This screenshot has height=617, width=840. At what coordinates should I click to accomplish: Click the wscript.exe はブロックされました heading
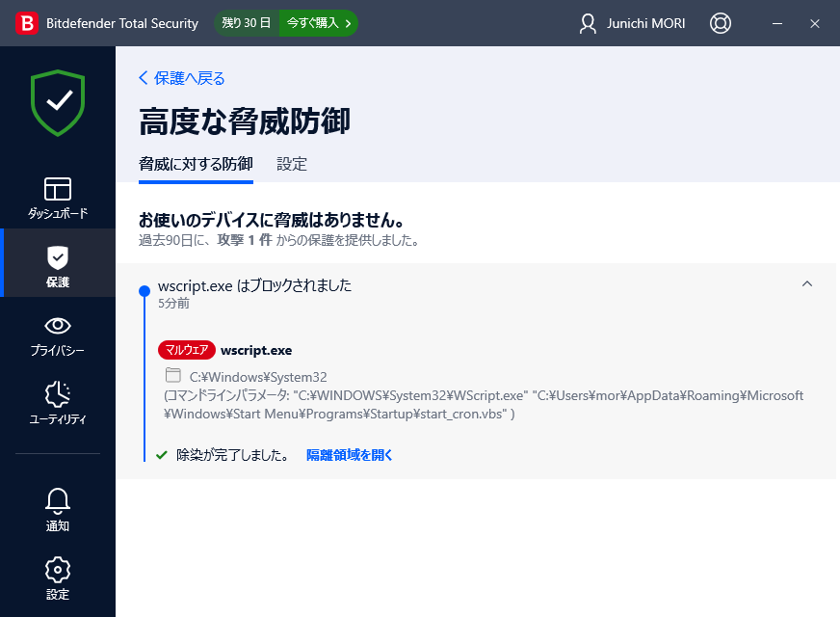click(x=254, y=285)
